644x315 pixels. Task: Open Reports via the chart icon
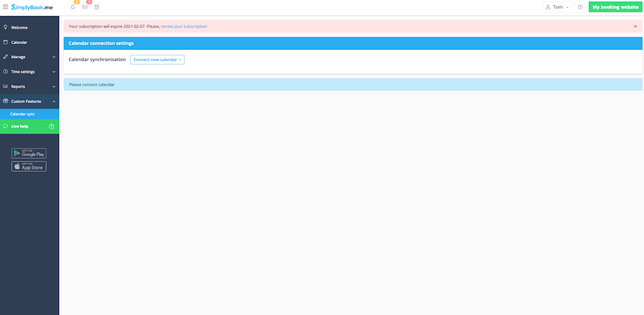pyautogui.click(x=5, y=86)
